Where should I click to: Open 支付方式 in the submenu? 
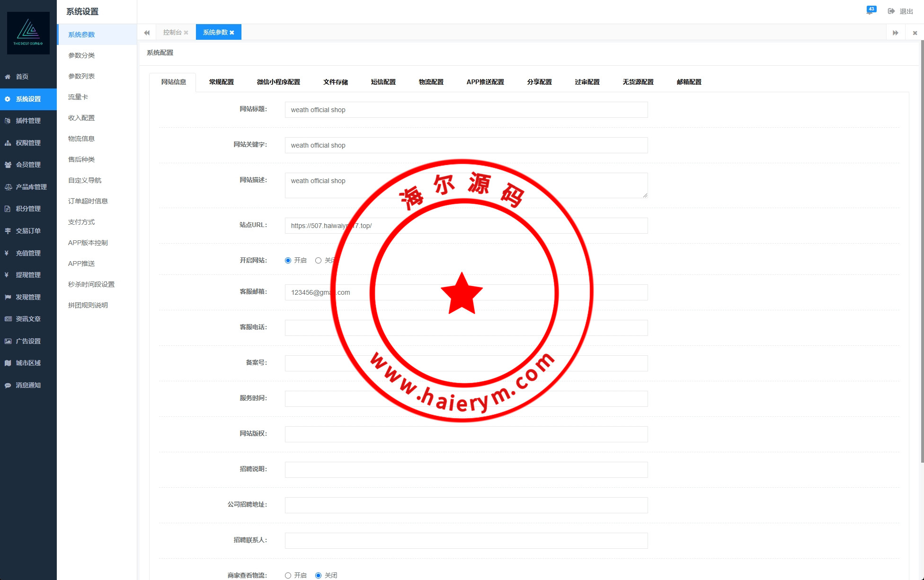pos(81,222)
